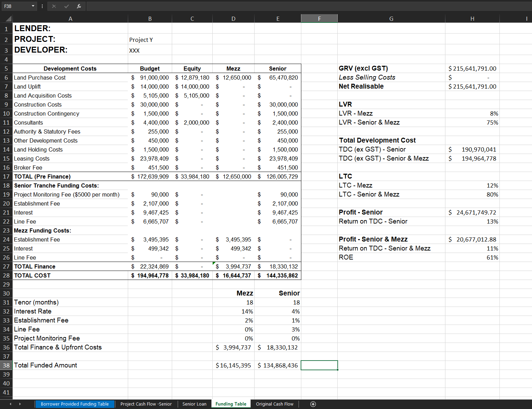Click the 'Return on TDC - Senior' label

pyautogui.click(x=373, y=221)
